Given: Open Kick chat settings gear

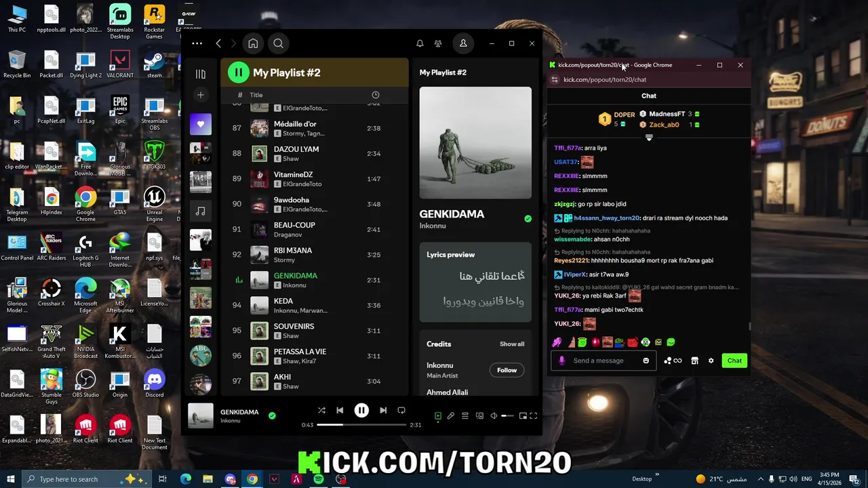Looking at the screenshot, I should (711, 361).
